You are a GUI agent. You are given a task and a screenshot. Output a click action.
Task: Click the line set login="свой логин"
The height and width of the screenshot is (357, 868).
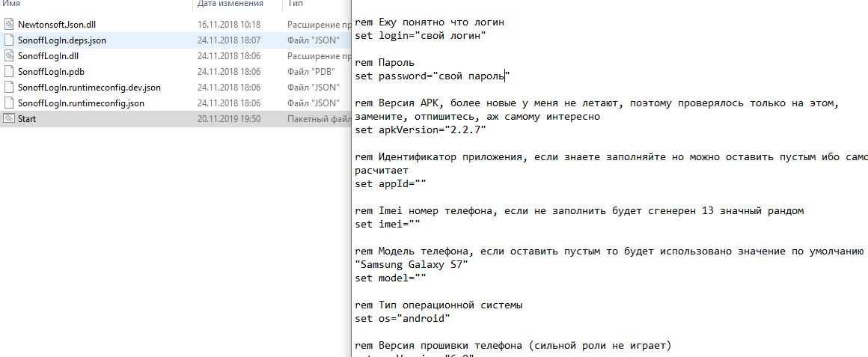pyautogui.click(x=421, y=36)
